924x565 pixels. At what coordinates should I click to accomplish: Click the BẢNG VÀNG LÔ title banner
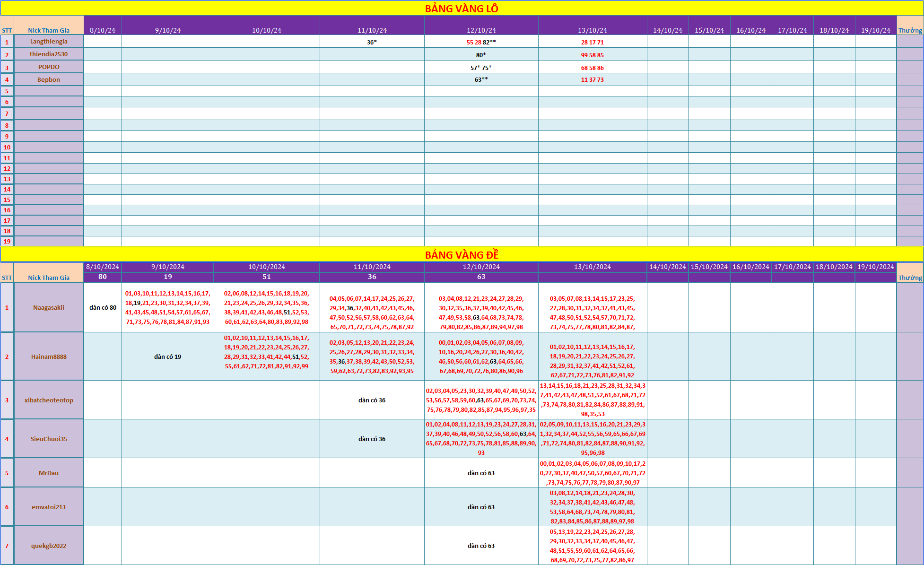click(462, 9)
